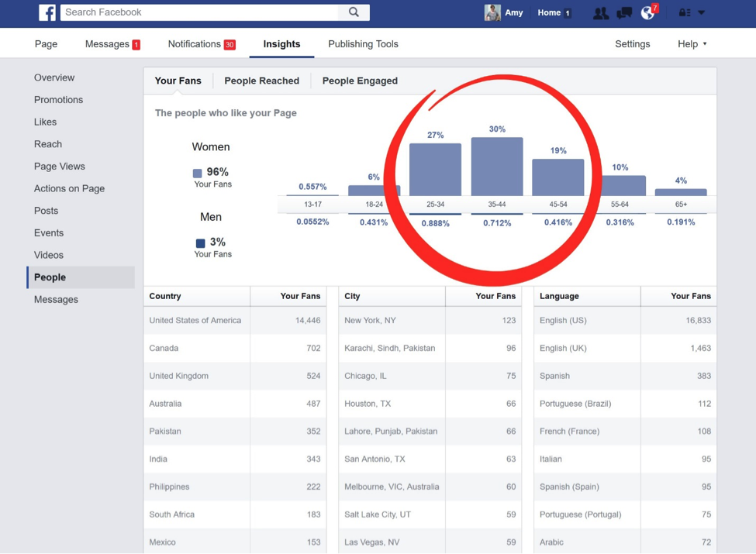Open the account dropdown arrow
The height and width of the screenshot is (554, 756).
pyautogui.click(x=702, y=13)
